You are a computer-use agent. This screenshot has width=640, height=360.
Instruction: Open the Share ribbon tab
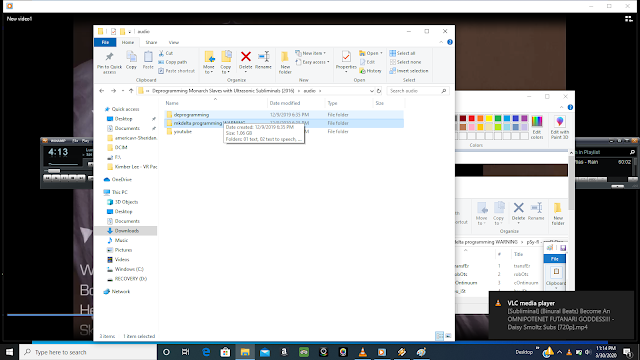(x=151, y=42)
